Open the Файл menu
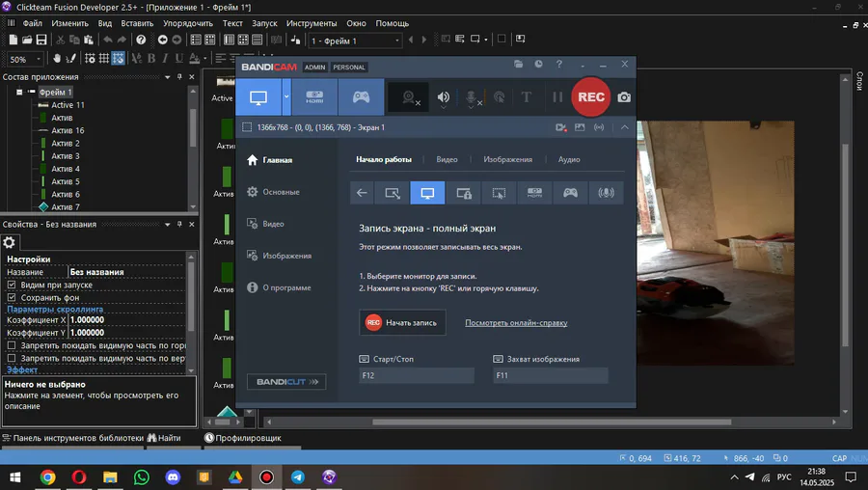 point(32,23)
